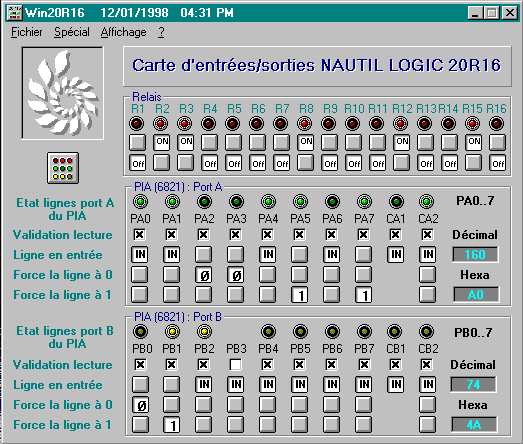The width and height of the screenshot is (523, 444).
Task: Toggle the PA0 IN input button
Action: pyautogui.click(x=140, y=255)
